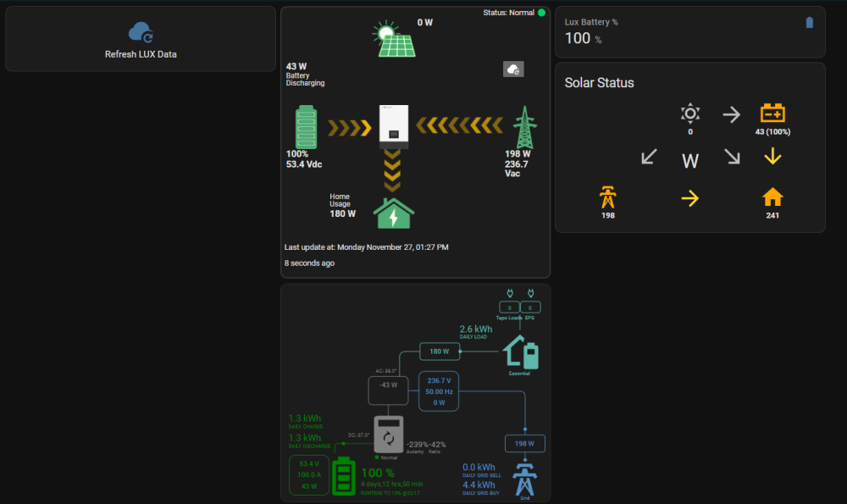Click the 1.3 kWh daily charge value
847x504 pixels.
(305, 418)
